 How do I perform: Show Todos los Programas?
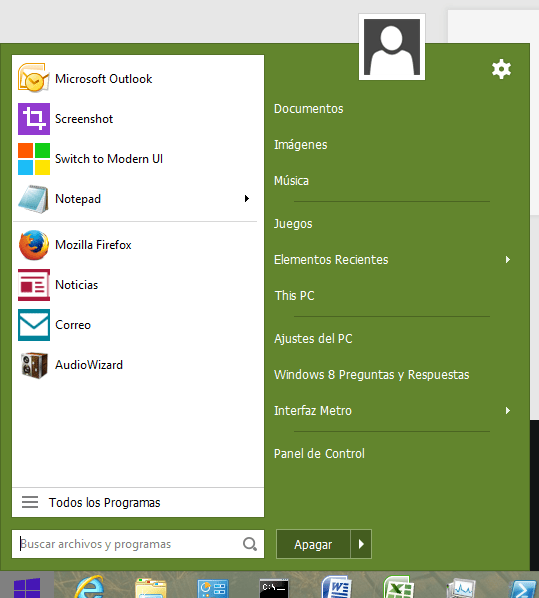pyautogui.click(x=138, y=502)
